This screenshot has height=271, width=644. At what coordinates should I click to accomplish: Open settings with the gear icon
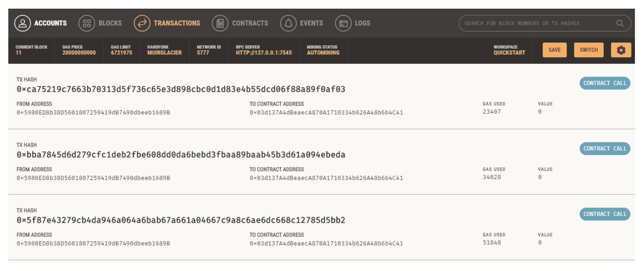[x=621, y=50]
